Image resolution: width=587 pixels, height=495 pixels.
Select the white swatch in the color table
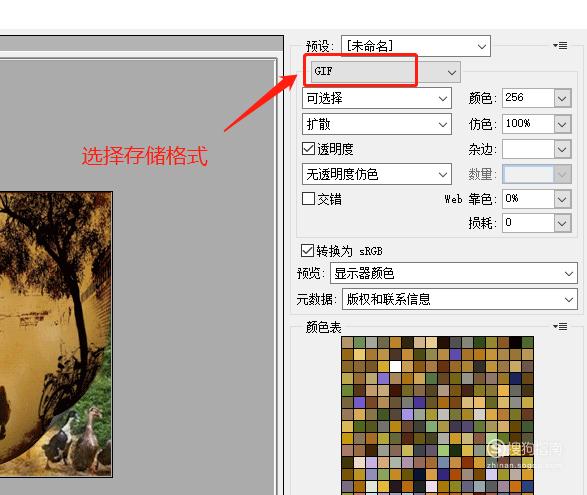pyautogui.click(x=395, y=366)
